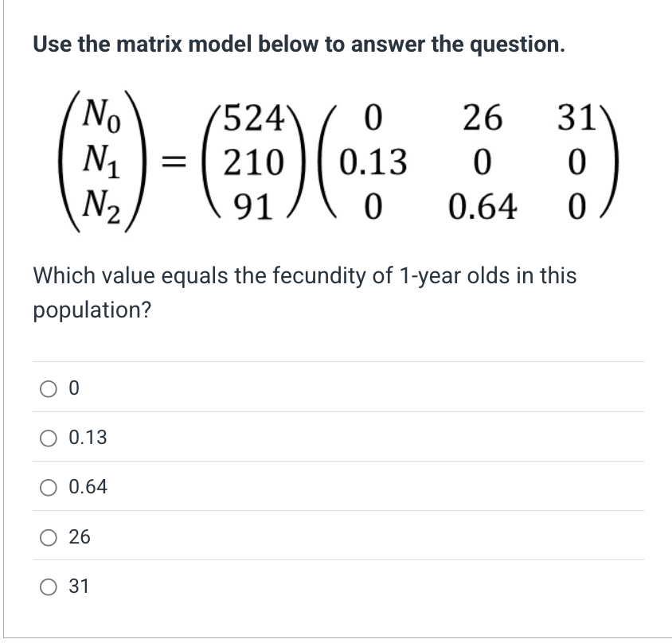Click the answer row containing 26
Image resolution: width=672 pixels, height=643 pixels.
[x=239, y=537]
